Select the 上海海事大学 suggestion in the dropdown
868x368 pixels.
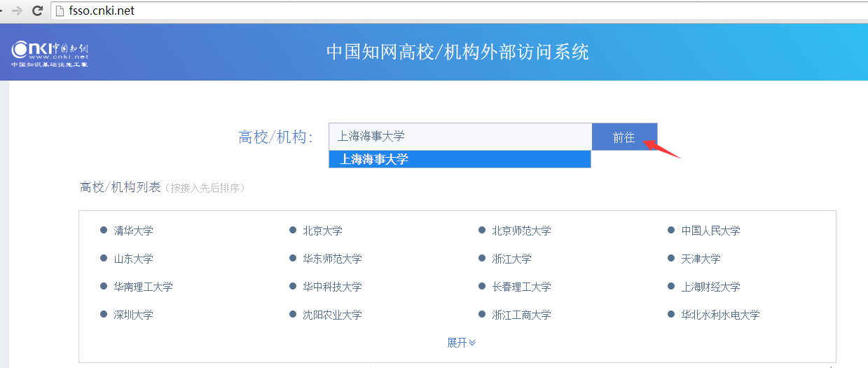click(460, 159)
